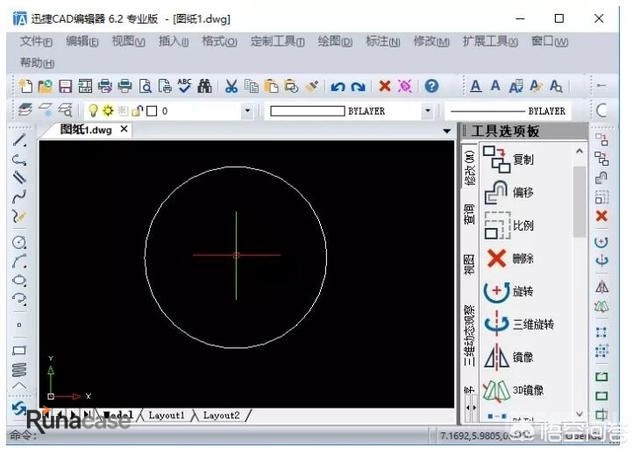Click the Save floppy disk icon
This screenshot has height=455, width=640.
[x=65, y=86]
